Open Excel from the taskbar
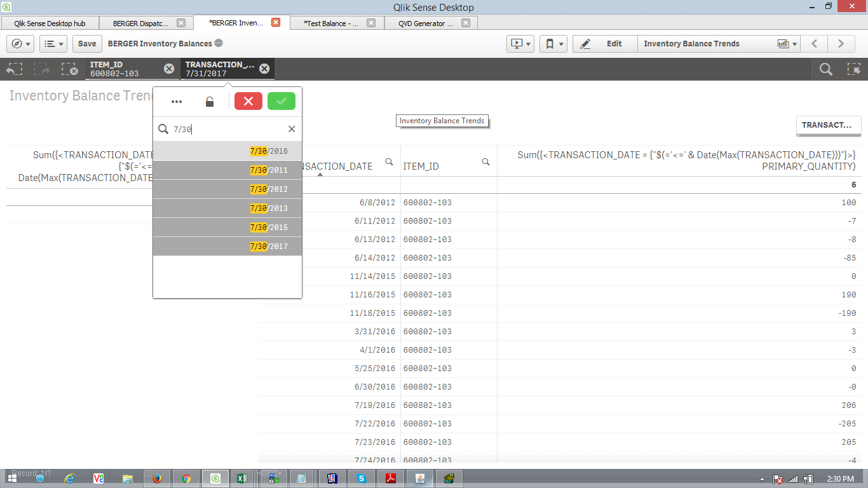Image resolution: width=868 pixels, height=488 pixels. click(x=242, y=478)
